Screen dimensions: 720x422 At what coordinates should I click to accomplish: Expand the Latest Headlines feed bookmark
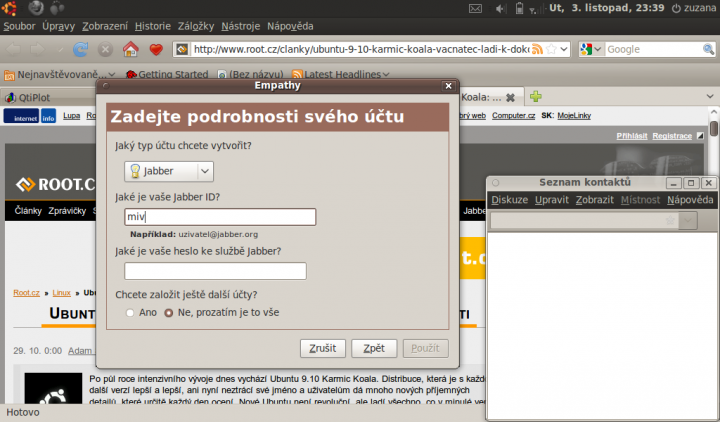(x=341, y=74)
